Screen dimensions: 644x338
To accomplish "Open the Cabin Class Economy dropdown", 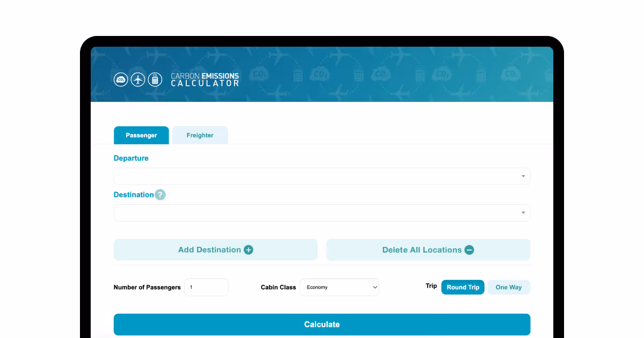I will [339, 287].
